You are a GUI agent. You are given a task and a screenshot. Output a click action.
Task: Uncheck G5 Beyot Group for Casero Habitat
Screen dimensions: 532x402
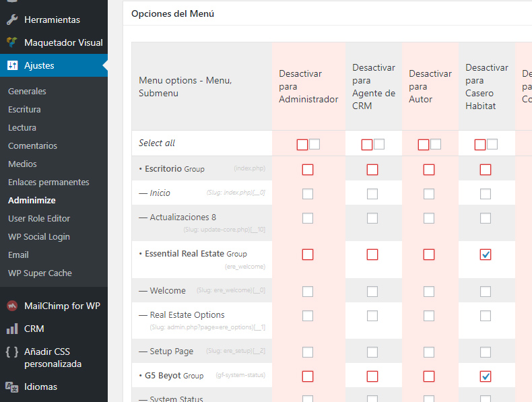[485, 376]
